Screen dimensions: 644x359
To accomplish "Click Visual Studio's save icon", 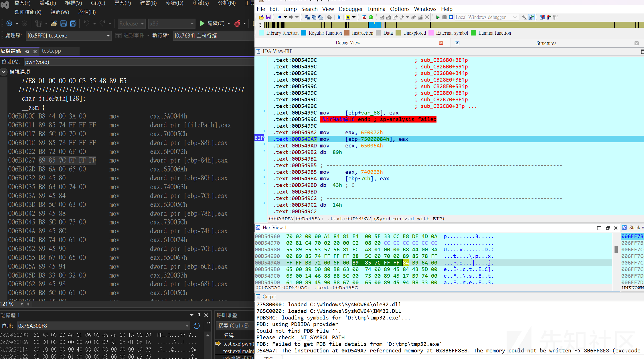I will [x=64, y=23].
